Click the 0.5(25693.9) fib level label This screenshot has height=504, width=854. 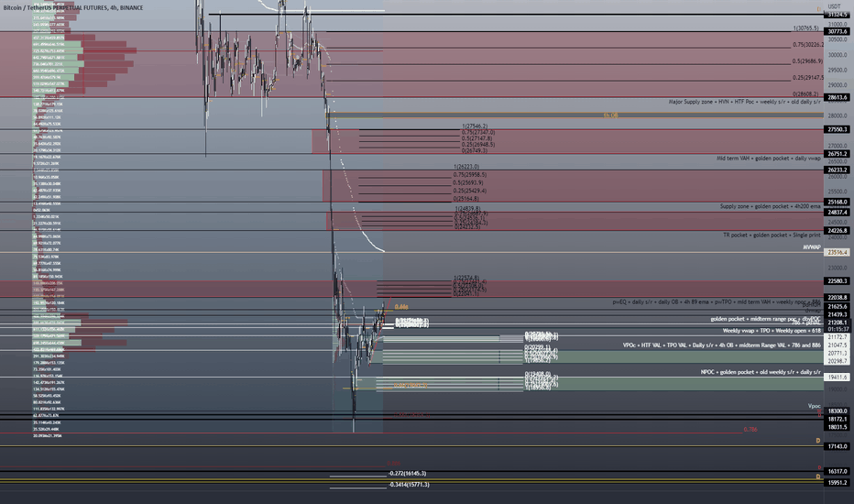pos(468,183)
